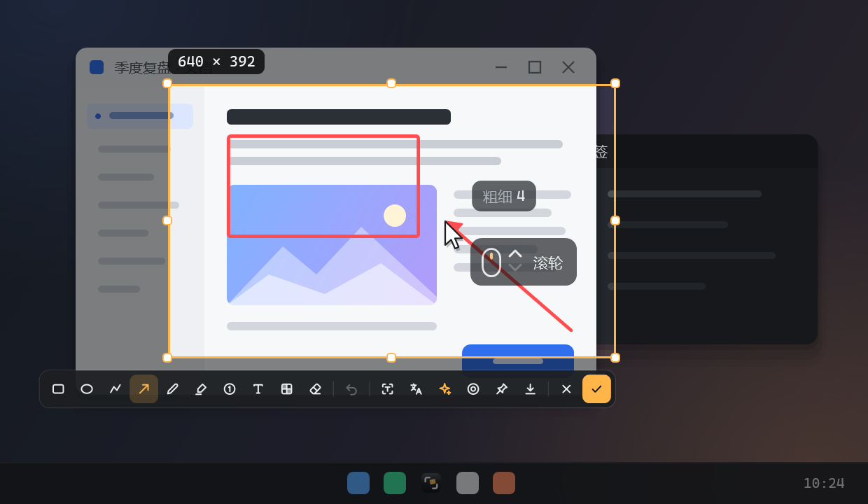This screenshot has width=868, height=504.
Task: Cancel the screenshot with the X icon
Action: tap(566, 389)
